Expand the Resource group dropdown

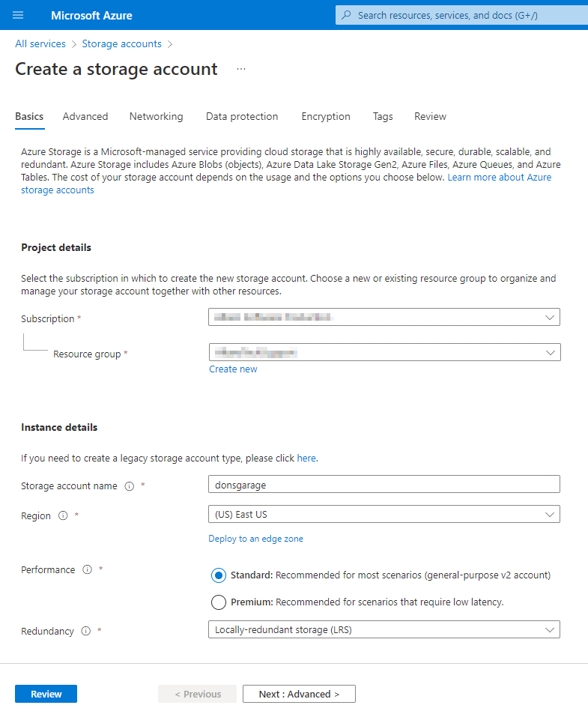click(384, 352)
